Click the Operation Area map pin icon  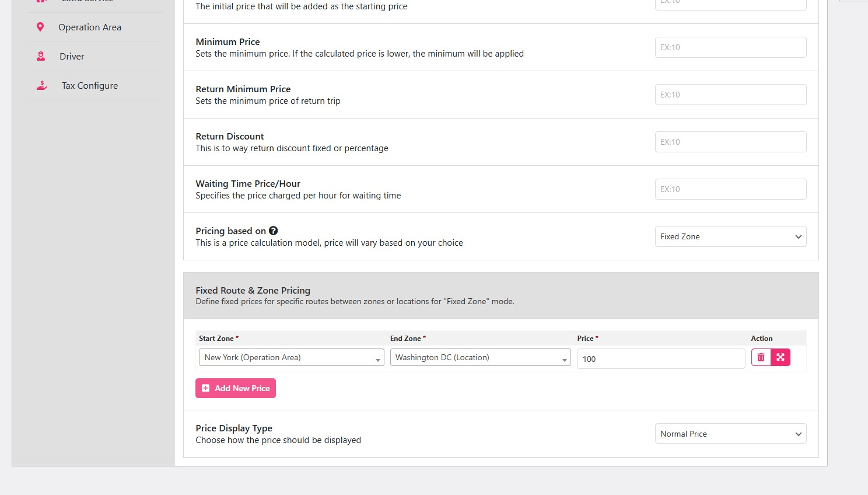(40, 27)
